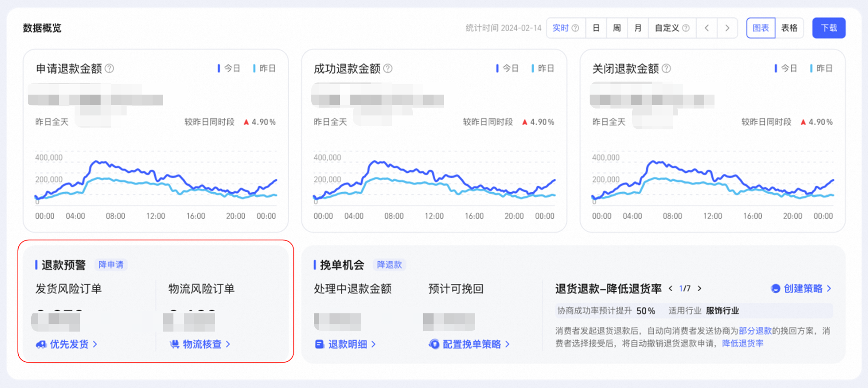Click the 协商成功率预计提升 50% text

[x=606, y=311]
